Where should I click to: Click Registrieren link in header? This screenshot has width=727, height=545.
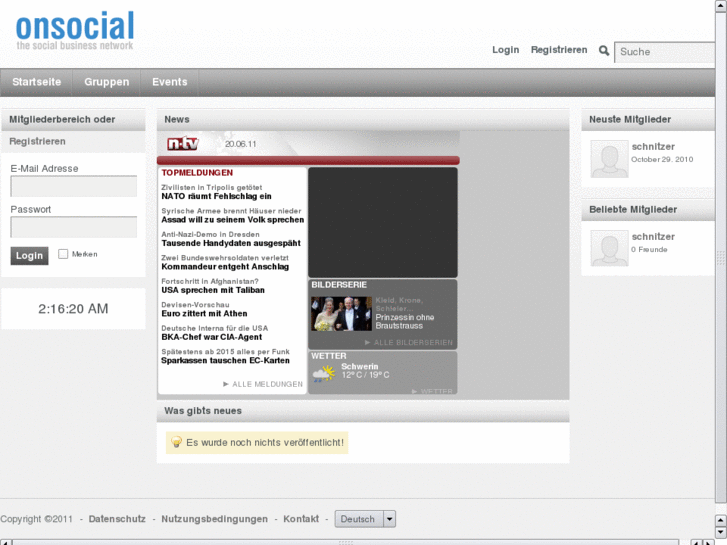pyautogui.click(x=559, y=50)
